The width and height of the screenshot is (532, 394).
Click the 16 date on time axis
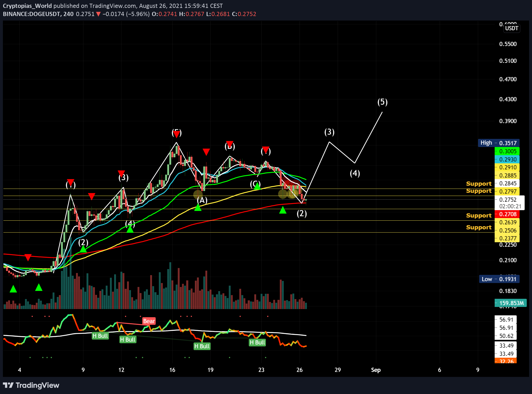pos(172,370)
